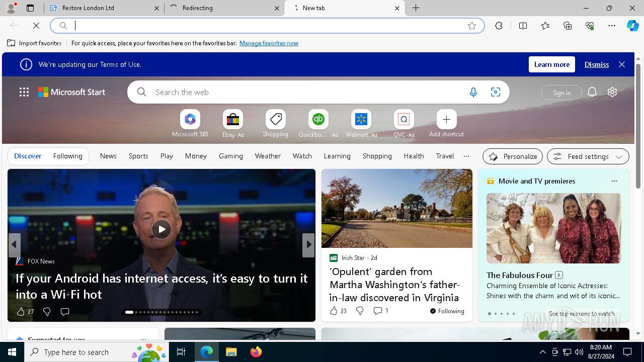Open comments on Android Wi-Fi video story

click(x=64, y=312)
